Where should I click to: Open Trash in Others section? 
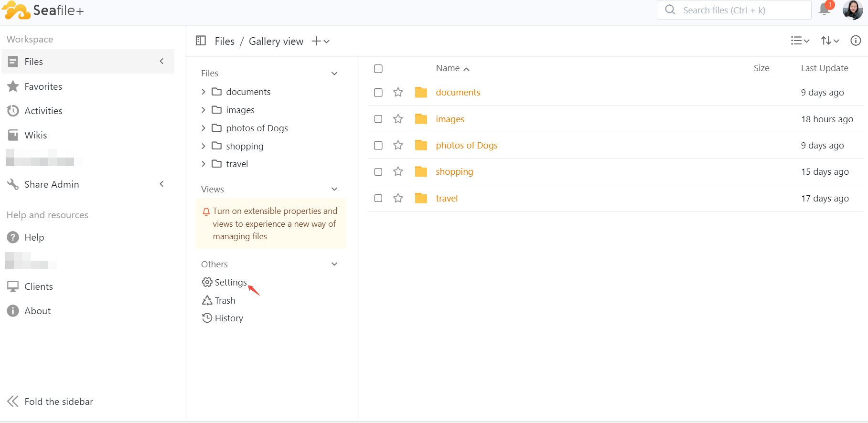point(225,300)
